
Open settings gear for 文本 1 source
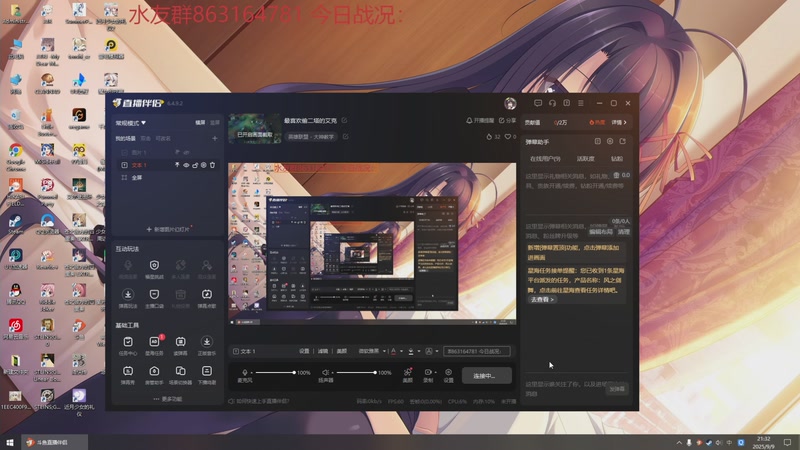click(204, 165)
